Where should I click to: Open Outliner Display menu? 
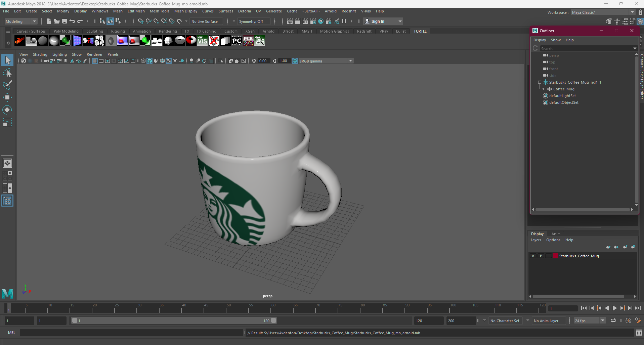click(540, 40)
